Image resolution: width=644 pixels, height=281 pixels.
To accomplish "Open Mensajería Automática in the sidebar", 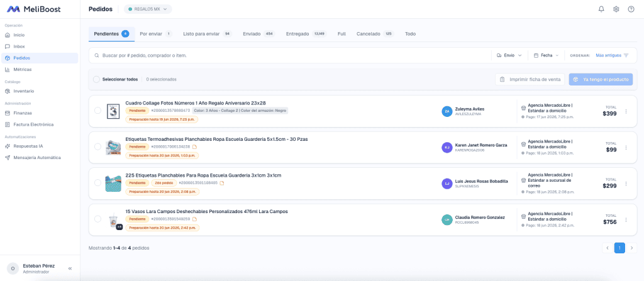I will click(x=40, y=157).
